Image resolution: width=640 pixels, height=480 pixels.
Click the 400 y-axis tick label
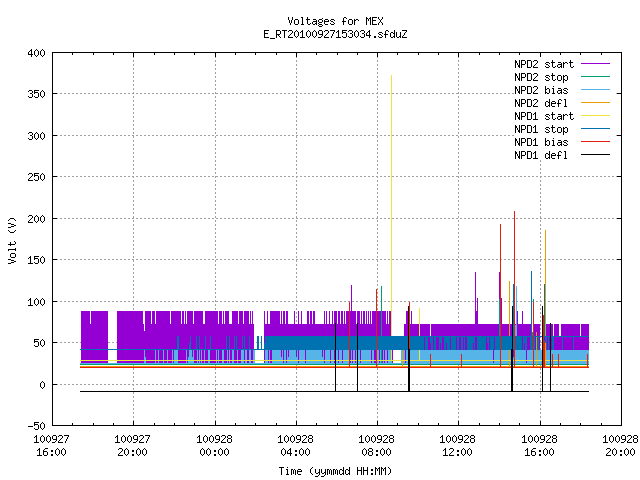pyautogui.click(x=36, y=53)
